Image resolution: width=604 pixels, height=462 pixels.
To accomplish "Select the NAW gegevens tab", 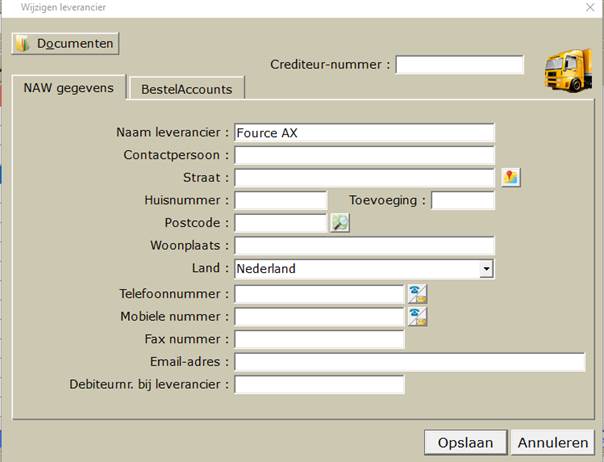I will pyautogui.click(x=69, y=87).
